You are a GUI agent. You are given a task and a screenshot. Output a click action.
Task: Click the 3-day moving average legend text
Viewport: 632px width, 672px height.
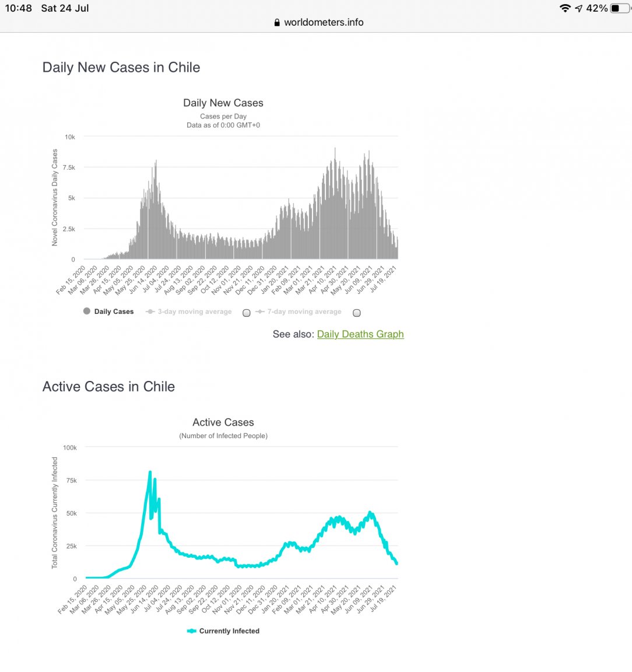pyautogui.click(x=195, y=312)
